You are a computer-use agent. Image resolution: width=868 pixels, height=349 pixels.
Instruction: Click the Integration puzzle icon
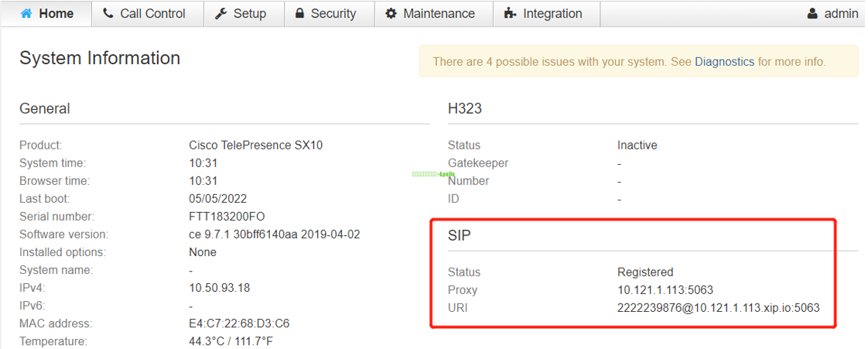pos(510,13)
